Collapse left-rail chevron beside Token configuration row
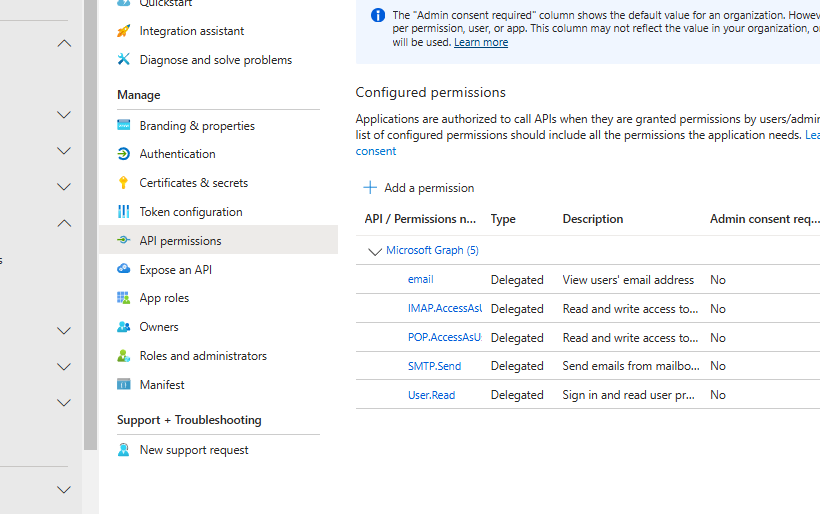The height and width of the screenshot is (514, 820). tap(64, 223)
